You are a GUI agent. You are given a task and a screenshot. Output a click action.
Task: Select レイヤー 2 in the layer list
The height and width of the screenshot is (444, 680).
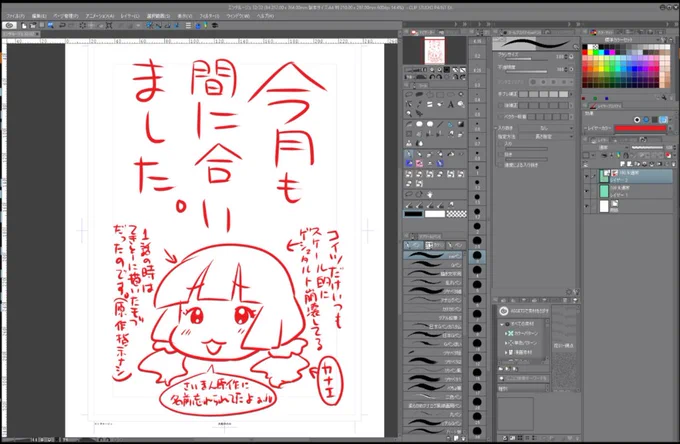(x=636, y=176)
